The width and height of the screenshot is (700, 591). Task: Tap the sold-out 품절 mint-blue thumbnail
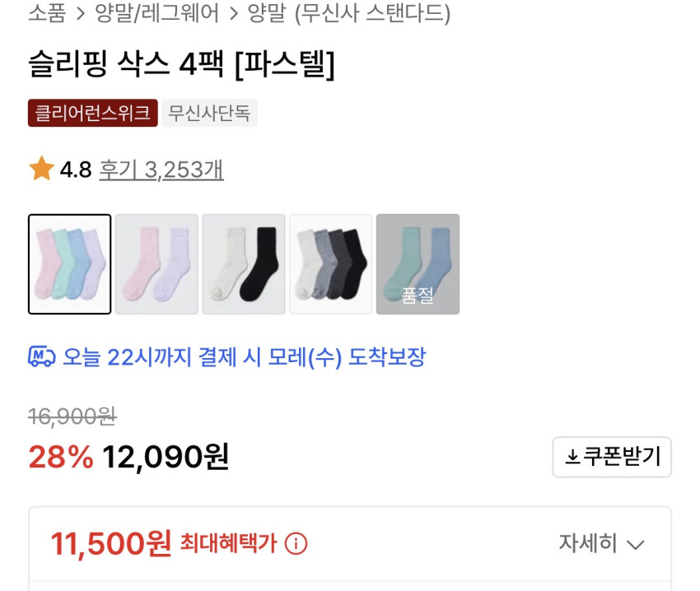point(418,264)
